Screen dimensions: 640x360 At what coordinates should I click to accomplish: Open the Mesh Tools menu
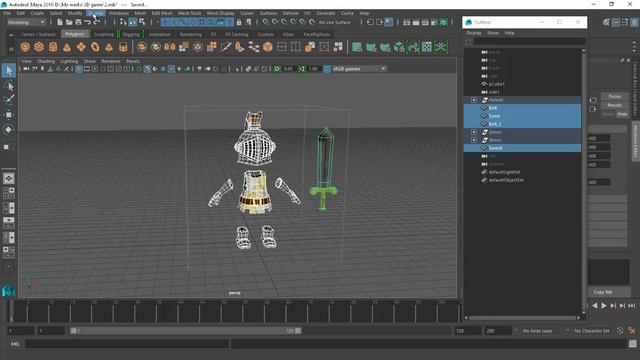[x=189, y=13]
